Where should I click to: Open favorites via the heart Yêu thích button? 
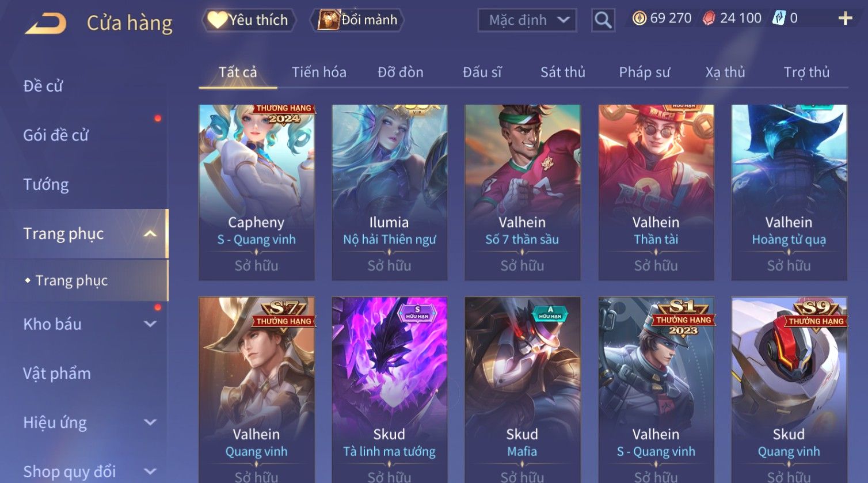(x=249, y=20)
